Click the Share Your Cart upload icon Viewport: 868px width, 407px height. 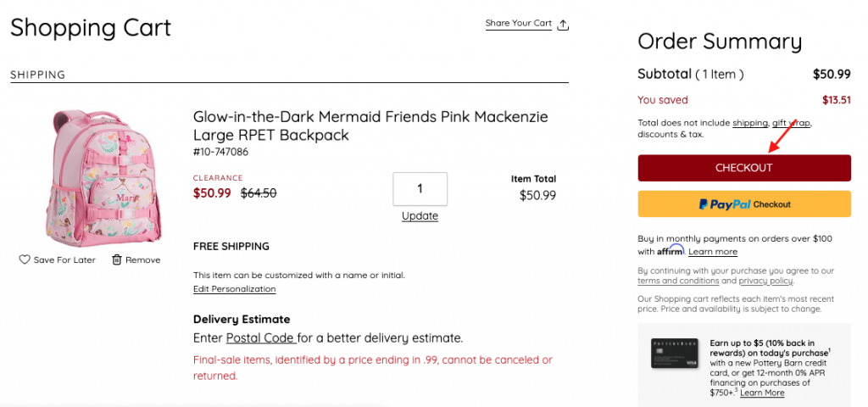[x=564, y=25]
